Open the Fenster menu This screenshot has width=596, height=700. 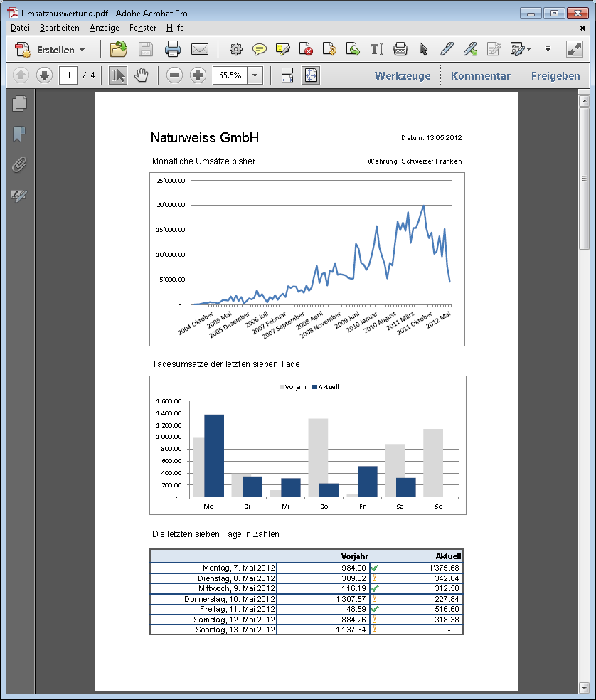click(x=143, y=28)
